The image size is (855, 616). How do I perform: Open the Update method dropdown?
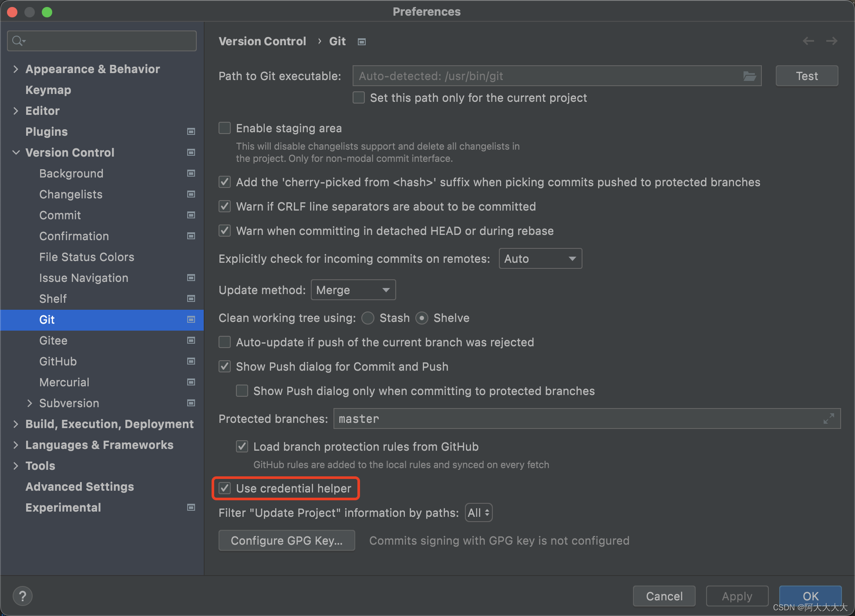(353, 290)
